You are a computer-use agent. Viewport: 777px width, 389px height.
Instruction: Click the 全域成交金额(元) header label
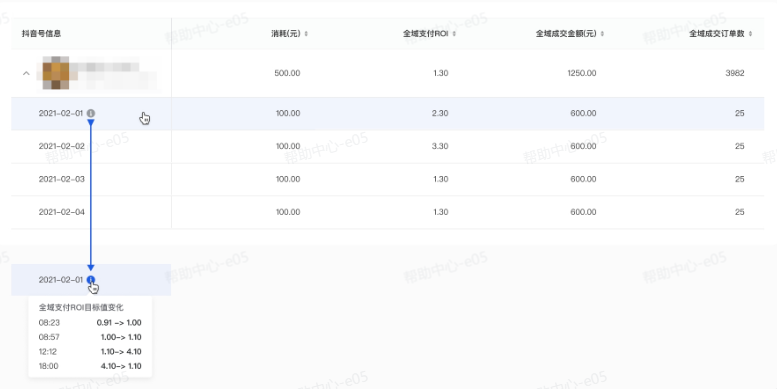pos(566,34)
